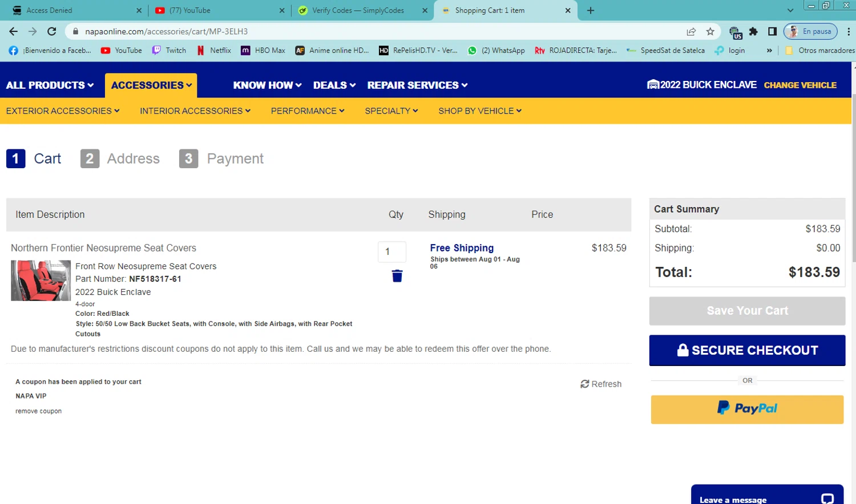Switch to the Verify Codes tab
Viewport: 856px width, 504px height.
(362, 10)
